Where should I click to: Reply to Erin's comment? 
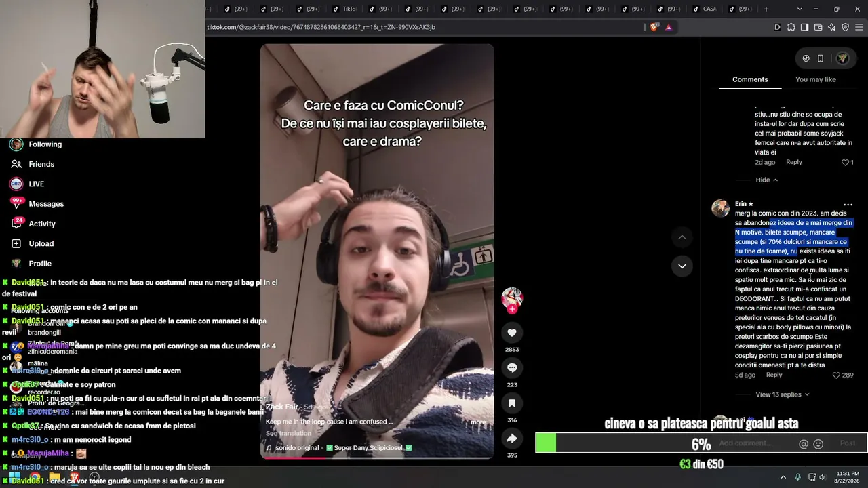(774, 375)
